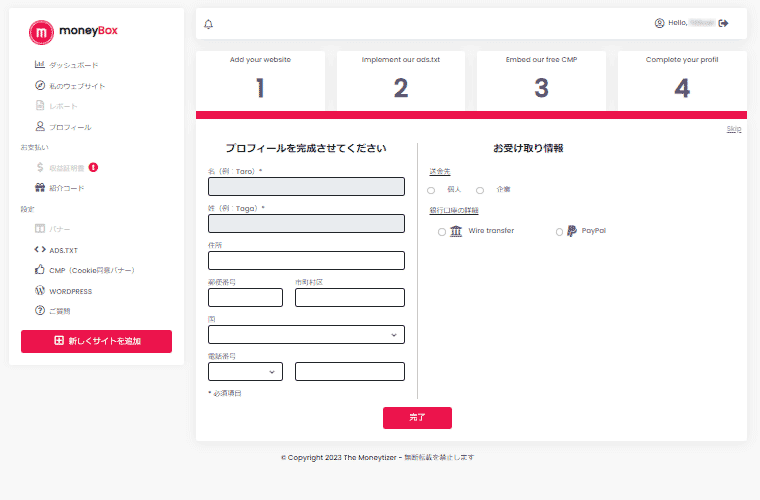
Task: Click the Copyright 2023 The Moneytizer text
Action: 378,457
